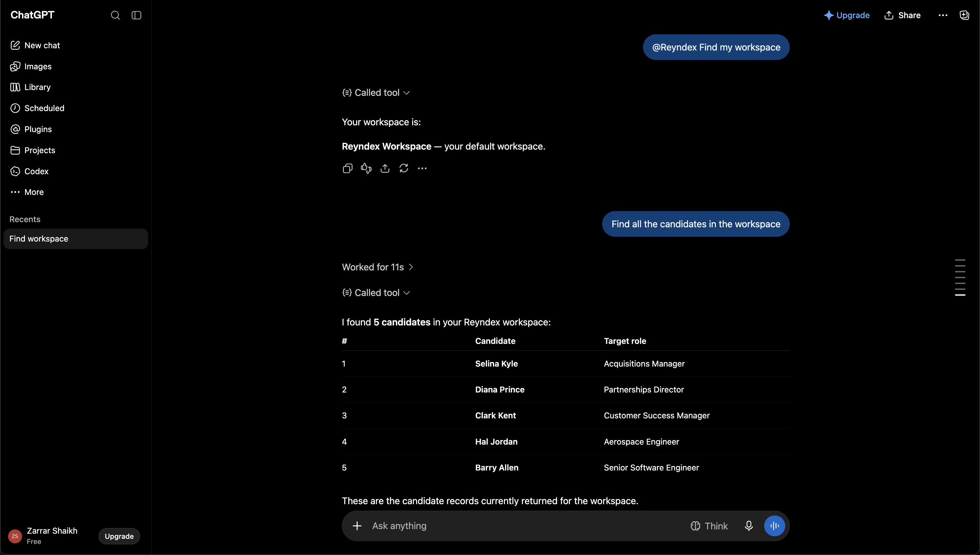Click the Target role column header
The width and height of the screenshot is (980, 555).
click(x=625, y=341)
